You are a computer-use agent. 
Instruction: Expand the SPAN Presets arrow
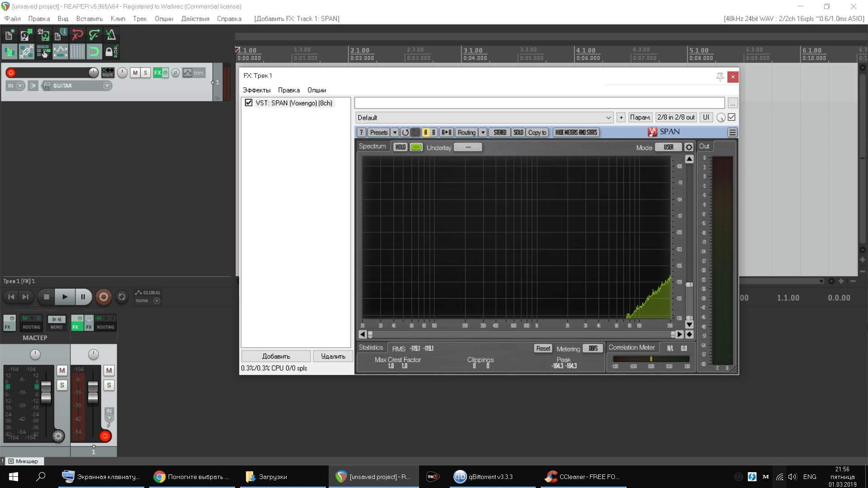[x=395, y=132]
